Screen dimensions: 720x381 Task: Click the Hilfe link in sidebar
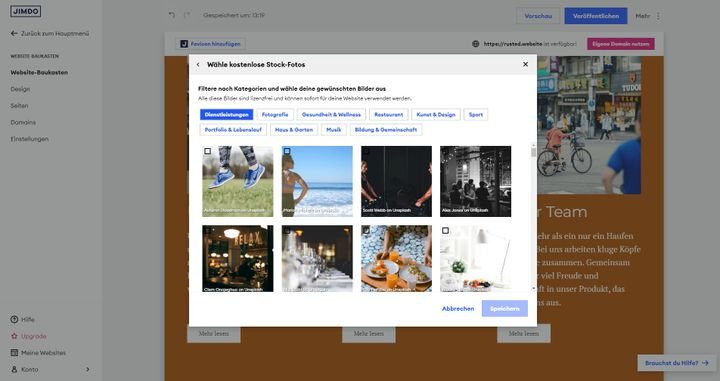pos(28,319)
